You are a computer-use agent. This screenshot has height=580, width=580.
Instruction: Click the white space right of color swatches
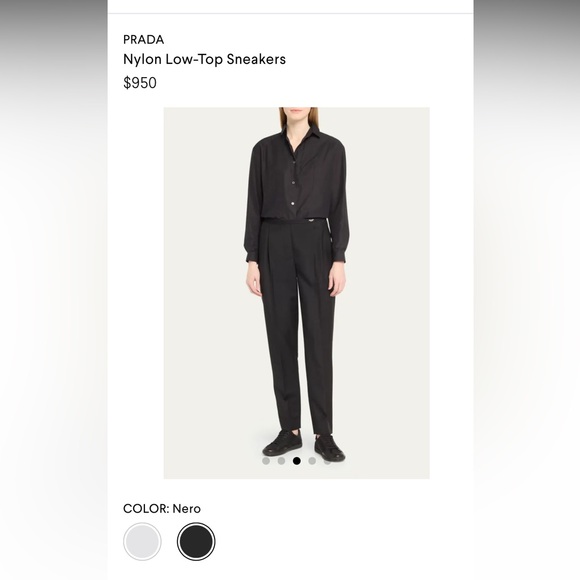[x=344, y=542]
